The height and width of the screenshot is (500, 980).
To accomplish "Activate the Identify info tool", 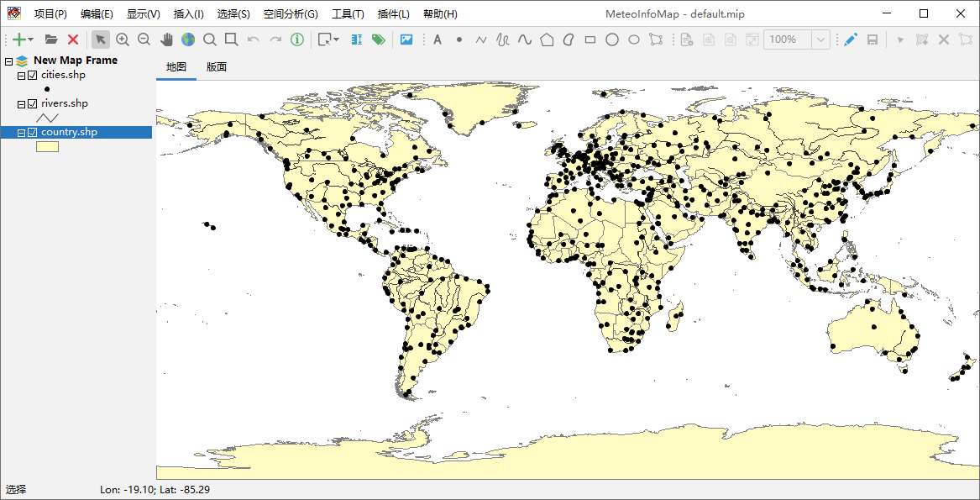I will pos(297,39).
